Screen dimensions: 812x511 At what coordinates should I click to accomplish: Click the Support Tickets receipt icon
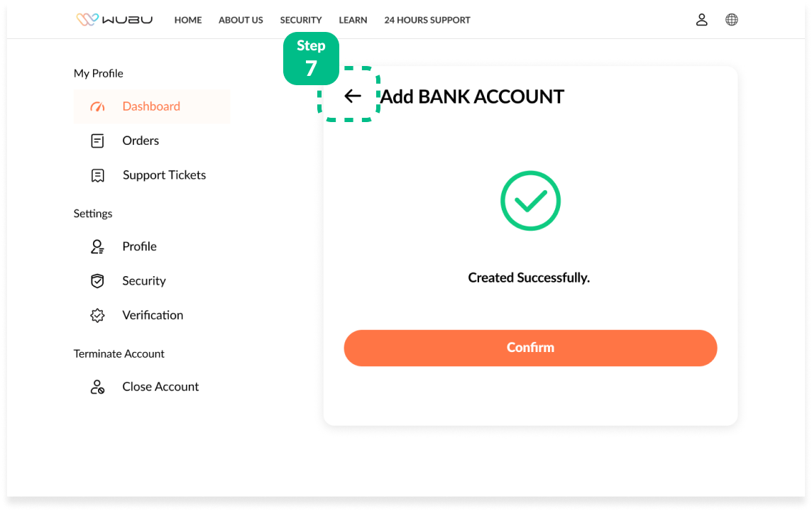[x=97, y=175]
